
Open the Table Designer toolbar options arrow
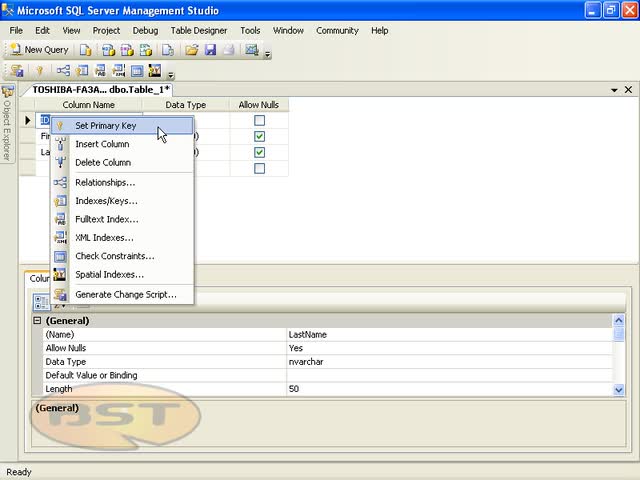(x=171, y=75)
